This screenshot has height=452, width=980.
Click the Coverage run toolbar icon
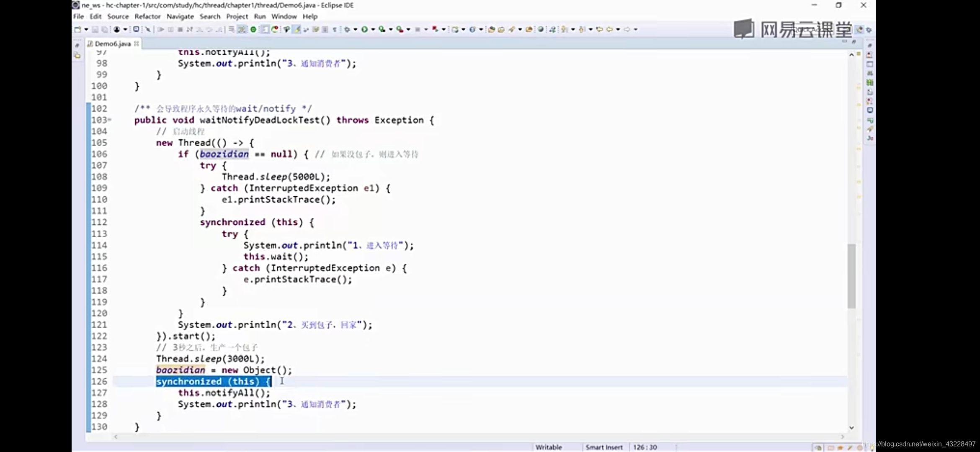tap(382, 29)
